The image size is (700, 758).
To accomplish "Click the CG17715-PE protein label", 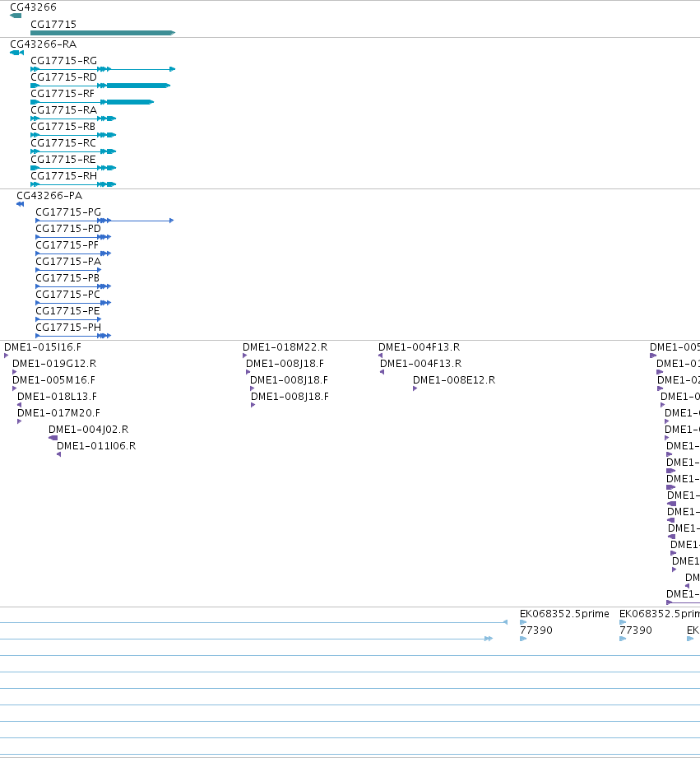I will point(68,310).
